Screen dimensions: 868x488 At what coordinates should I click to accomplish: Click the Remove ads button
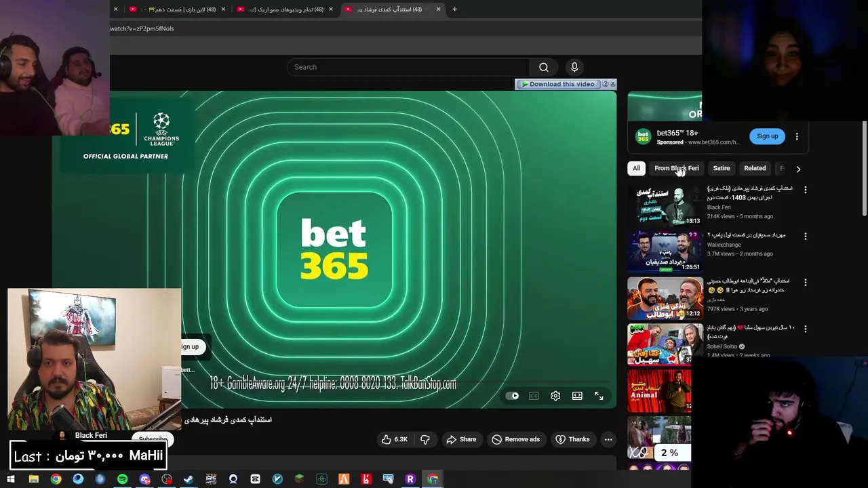pyautogui.click(x=516, y=439)
